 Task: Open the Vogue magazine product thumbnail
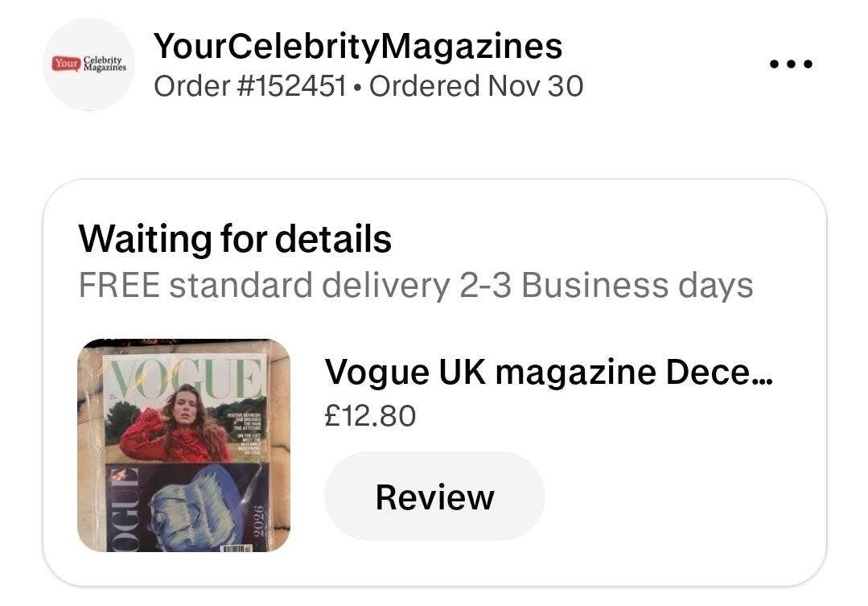pos(183,445)
